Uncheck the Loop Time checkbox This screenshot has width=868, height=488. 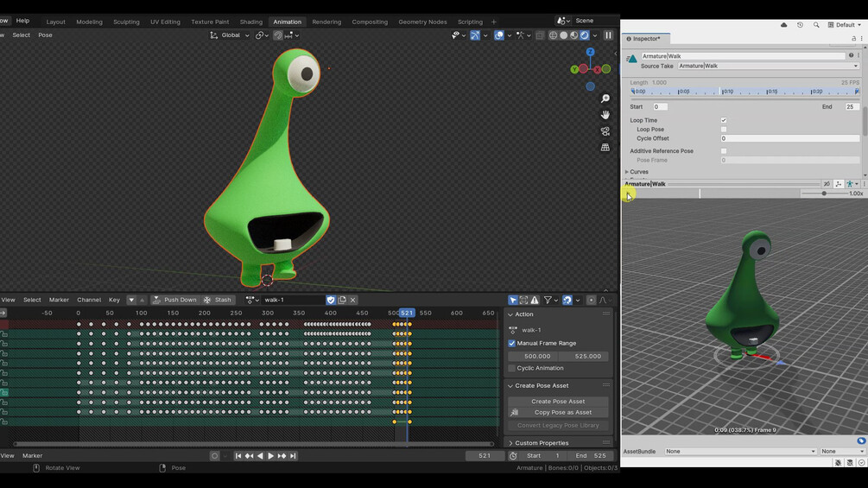[724, 120]
